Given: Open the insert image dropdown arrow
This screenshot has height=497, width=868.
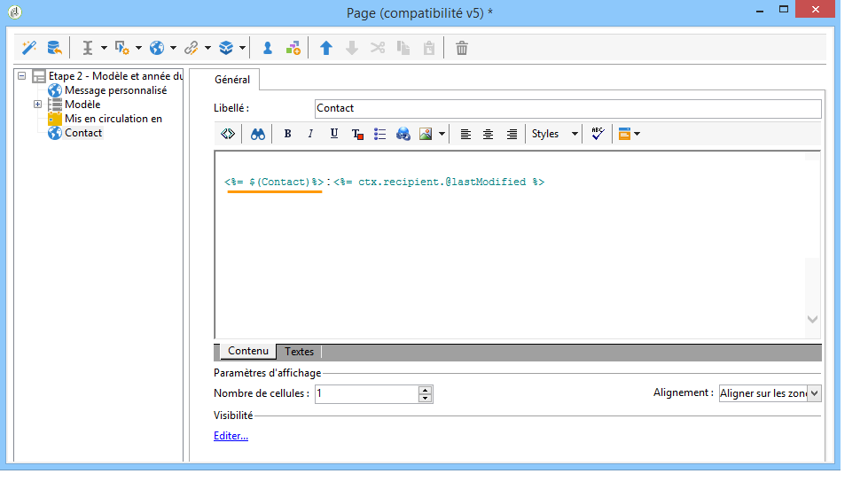Looking at the screenshot, I should 442,134.
